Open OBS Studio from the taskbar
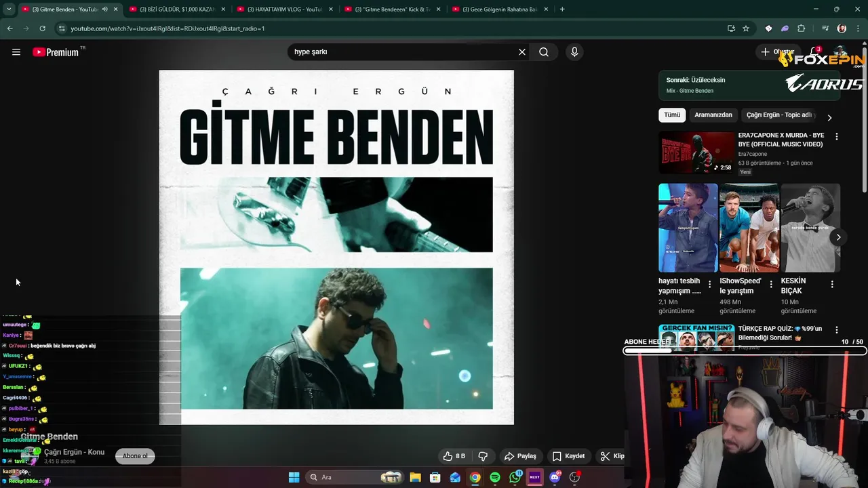The width and height of the screenshot is (868, 488). coord(575,477)
